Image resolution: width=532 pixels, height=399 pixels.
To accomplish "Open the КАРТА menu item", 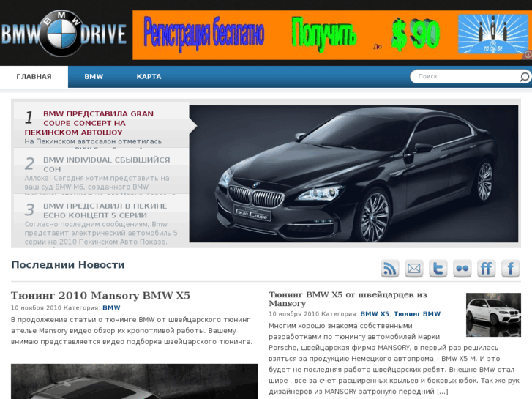I will click(x=149, y=77).
